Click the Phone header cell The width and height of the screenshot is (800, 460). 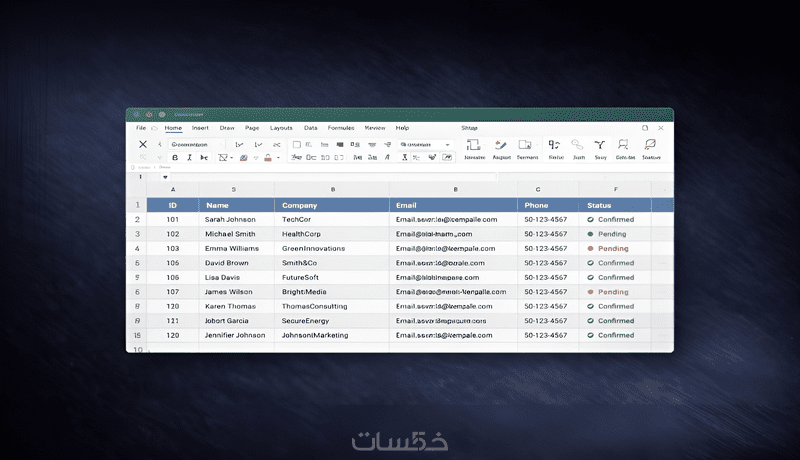pos(548,205)
